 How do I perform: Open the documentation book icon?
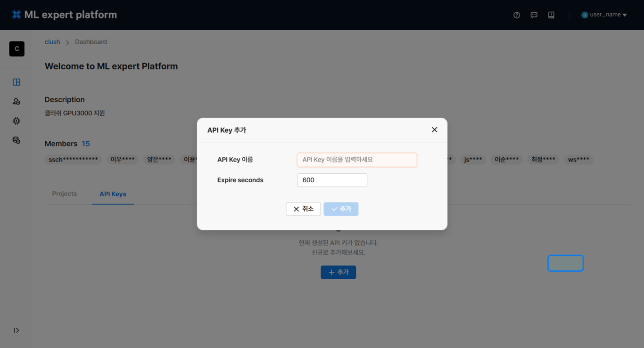pyautogui.click(x=551, y=15)
